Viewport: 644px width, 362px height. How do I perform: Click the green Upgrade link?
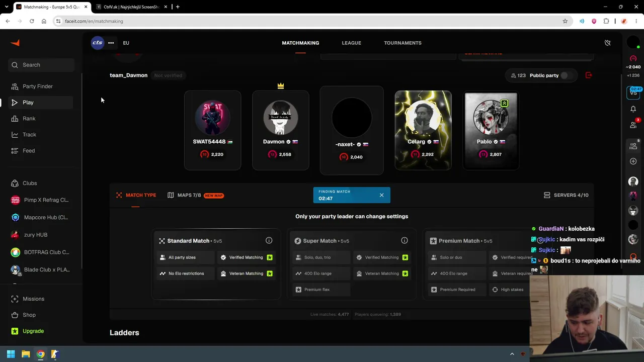coord(33,331)
